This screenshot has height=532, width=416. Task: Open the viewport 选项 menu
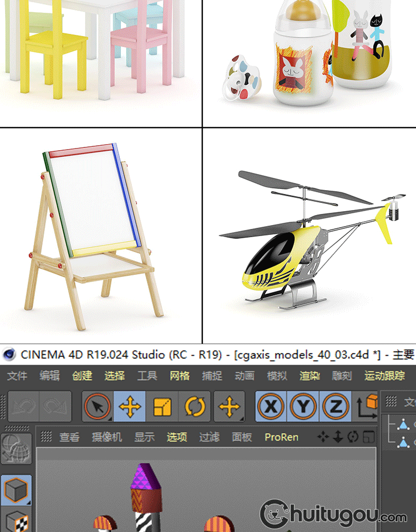point(177,437)
